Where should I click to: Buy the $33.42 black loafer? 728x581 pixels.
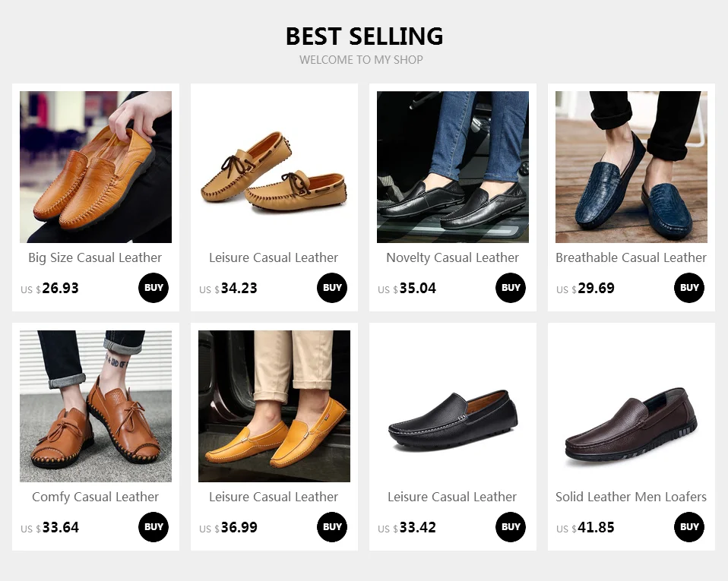tap(511, 527)
